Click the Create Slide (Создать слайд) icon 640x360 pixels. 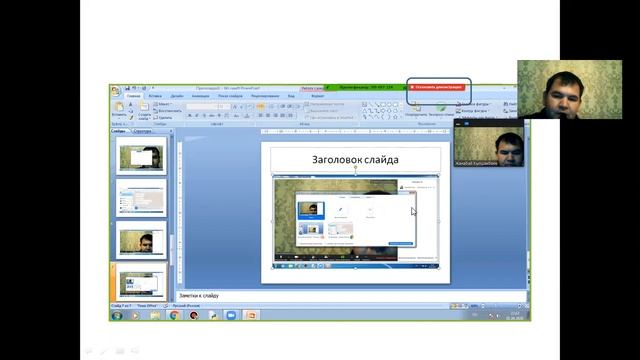pos(144,107)
